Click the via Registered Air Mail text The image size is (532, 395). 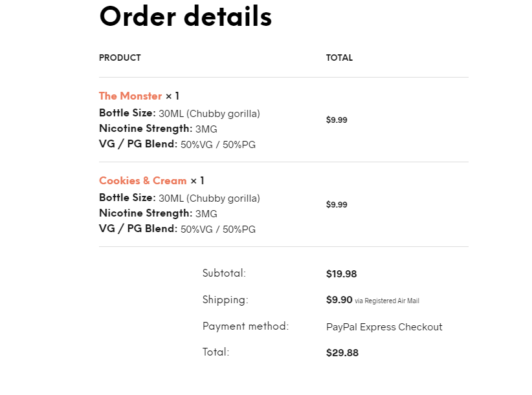(x=387, y=301)
